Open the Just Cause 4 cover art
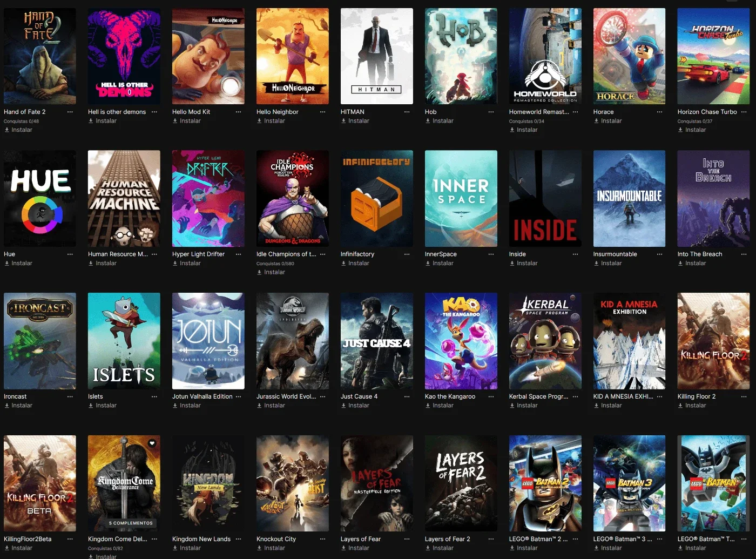Viewport: 756px width, 559px height. (x=377, y=341)
